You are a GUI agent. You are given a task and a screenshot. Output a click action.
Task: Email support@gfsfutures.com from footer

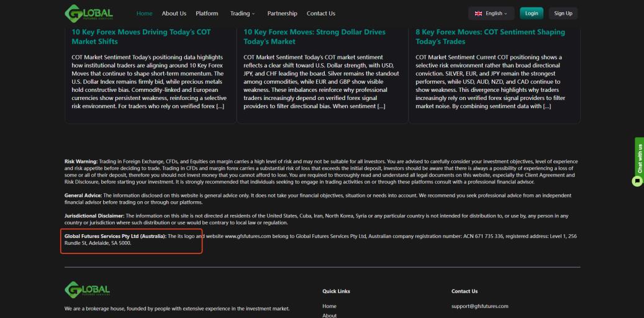pyautogui.click(x=479, y=306)
